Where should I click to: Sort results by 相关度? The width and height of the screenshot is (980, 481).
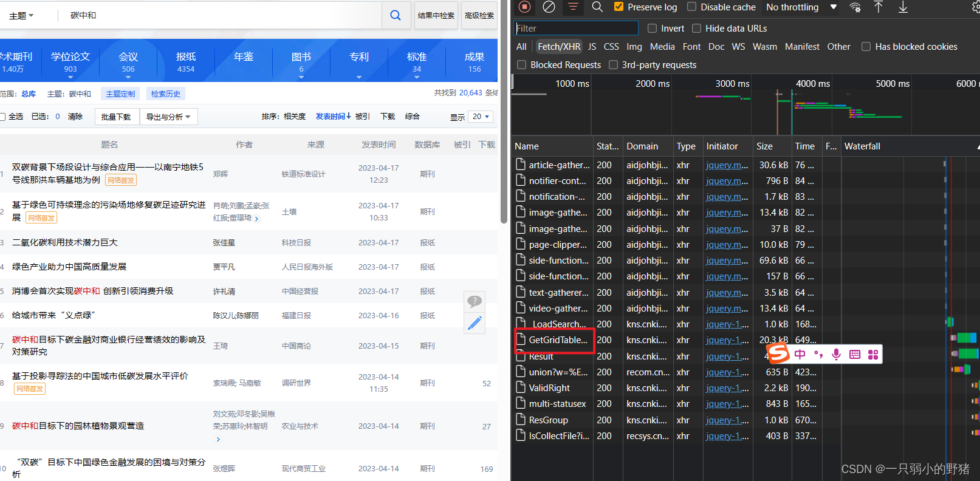(x=295, y=116)
